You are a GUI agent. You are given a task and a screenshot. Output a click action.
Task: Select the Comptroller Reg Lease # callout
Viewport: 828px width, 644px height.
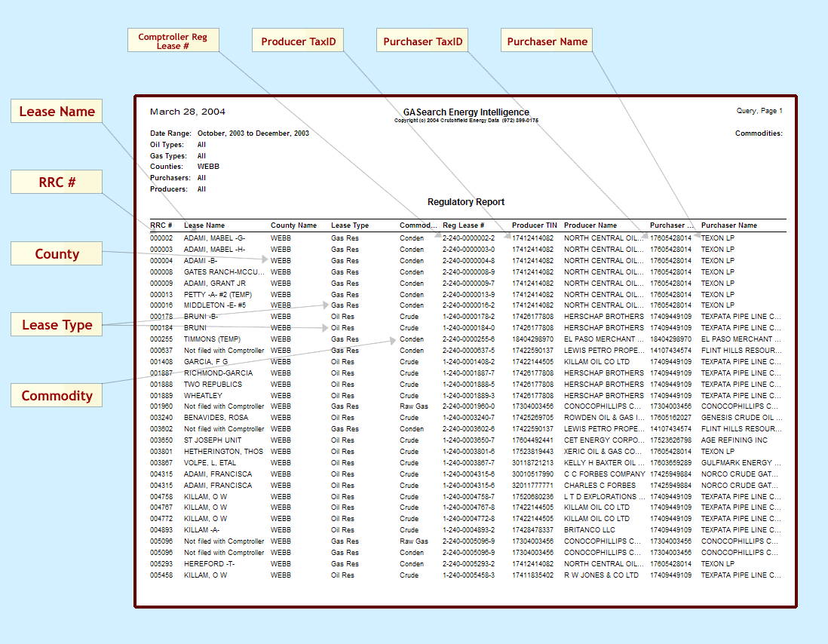(173, 41)
